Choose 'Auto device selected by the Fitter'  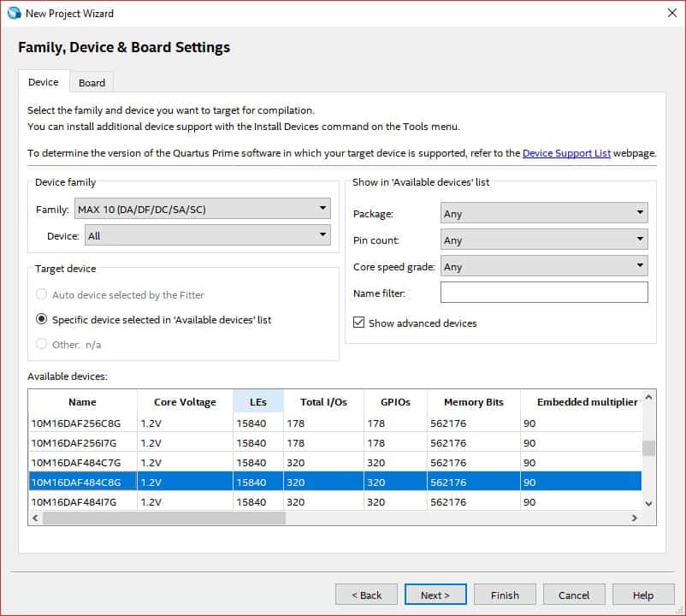41,295
